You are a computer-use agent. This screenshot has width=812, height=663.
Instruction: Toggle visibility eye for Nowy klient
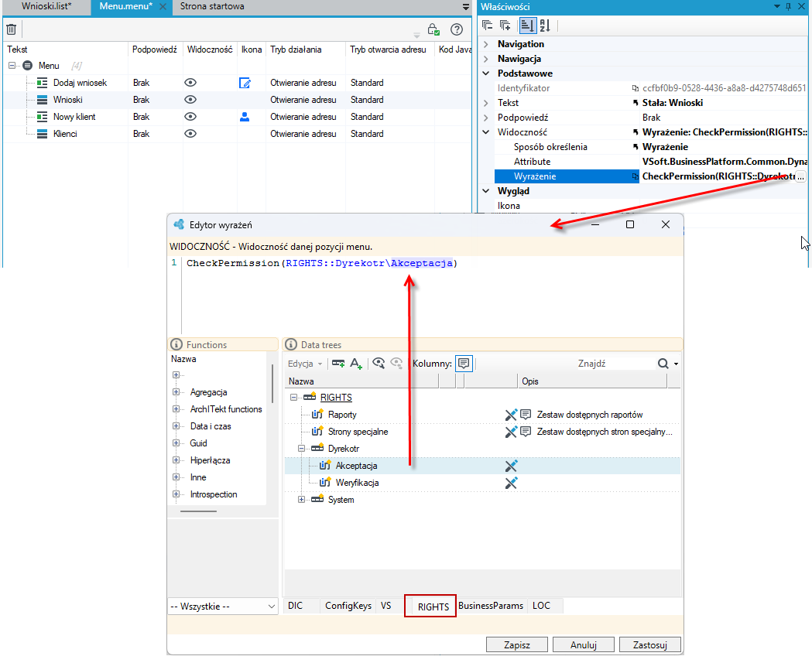tap(190, 117)
